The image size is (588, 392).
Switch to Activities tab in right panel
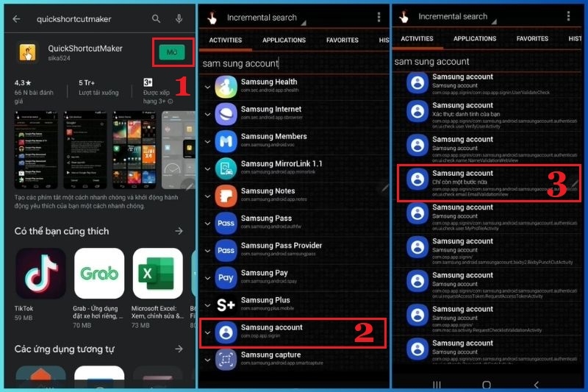(417, 39)
